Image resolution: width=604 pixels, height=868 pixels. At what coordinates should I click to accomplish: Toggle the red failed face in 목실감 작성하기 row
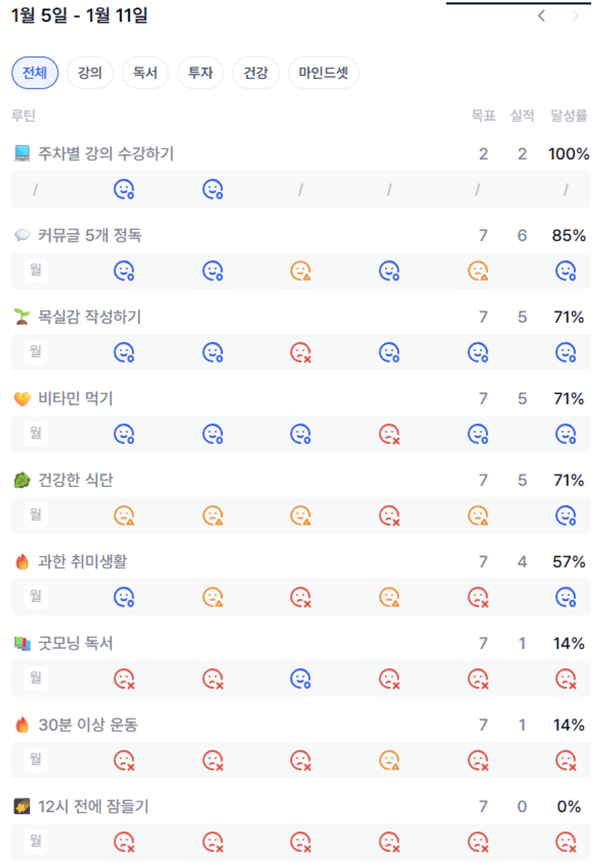(x=301, y=353)
